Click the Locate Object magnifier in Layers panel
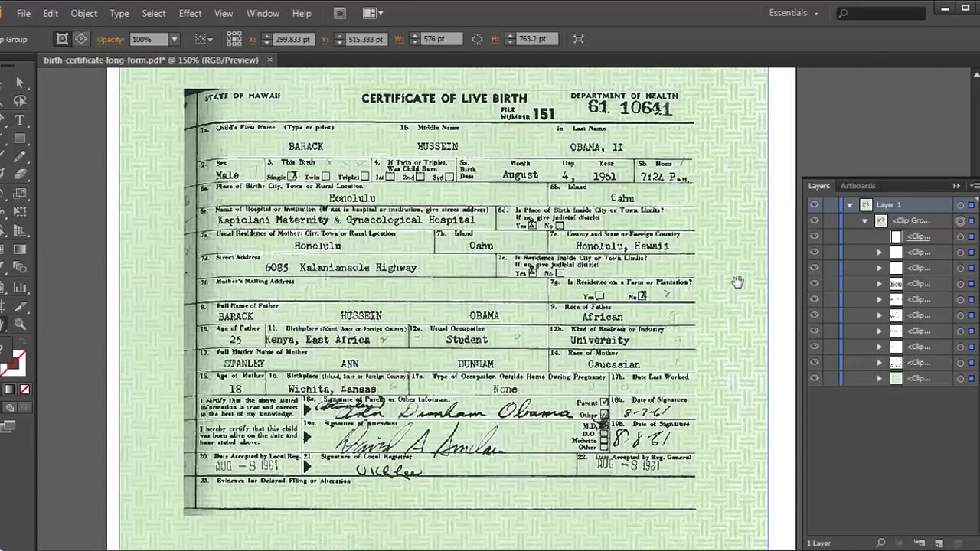 coord(881,543)
